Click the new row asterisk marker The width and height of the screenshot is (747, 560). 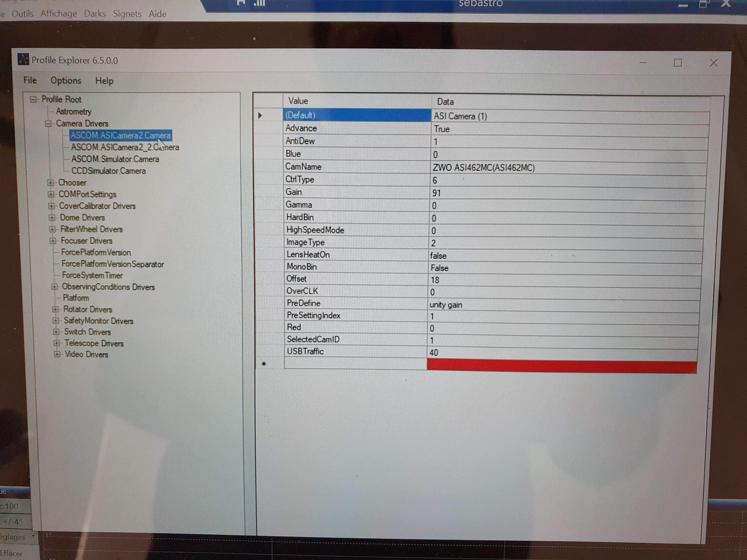click(264, 364)
